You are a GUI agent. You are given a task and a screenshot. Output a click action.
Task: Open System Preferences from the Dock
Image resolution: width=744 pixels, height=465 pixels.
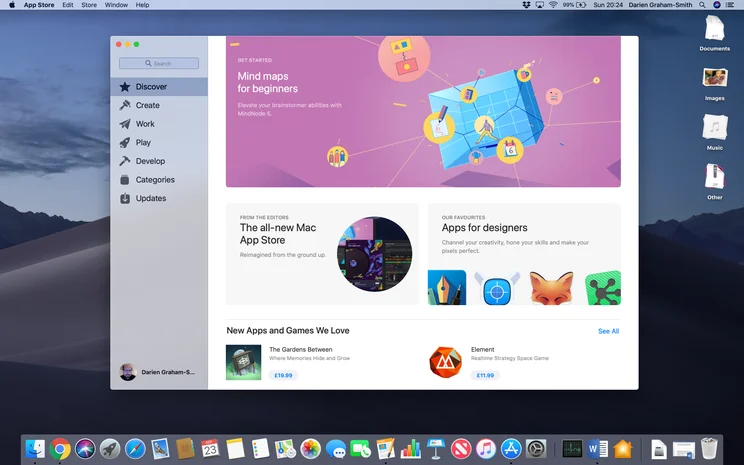536,449
